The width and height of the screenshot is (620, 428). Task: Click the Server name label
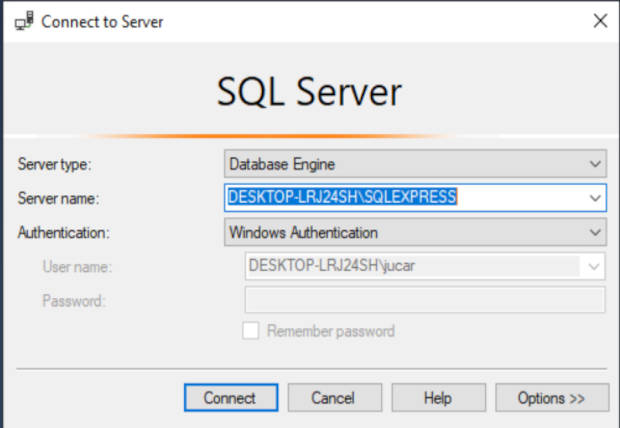pyautogui.click(x=58, y=198)
